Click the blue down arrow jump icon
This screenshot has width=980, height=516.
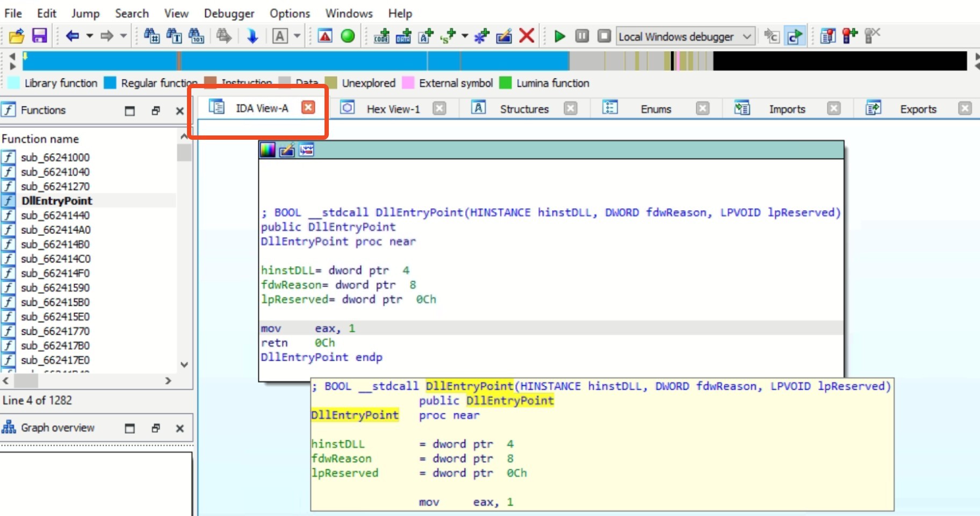tap(252, 36)
